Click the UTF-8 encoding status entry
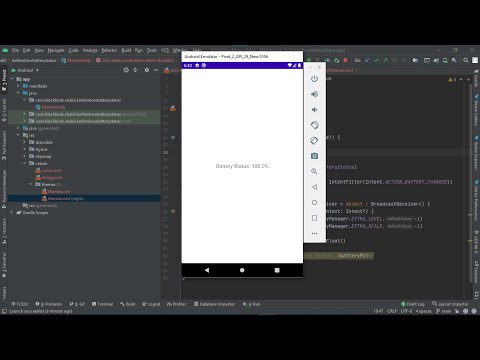The image size is (480, 360). [x=406, y=311]
